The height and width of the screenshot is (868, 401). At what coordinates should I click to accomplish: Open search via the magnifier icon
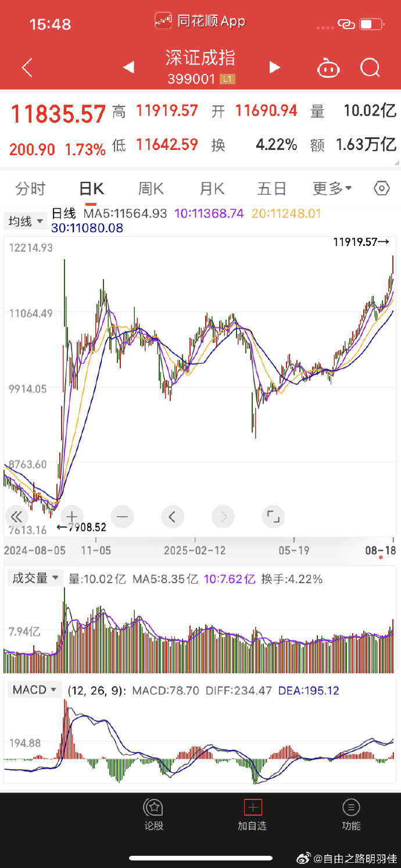coord(370,67)
